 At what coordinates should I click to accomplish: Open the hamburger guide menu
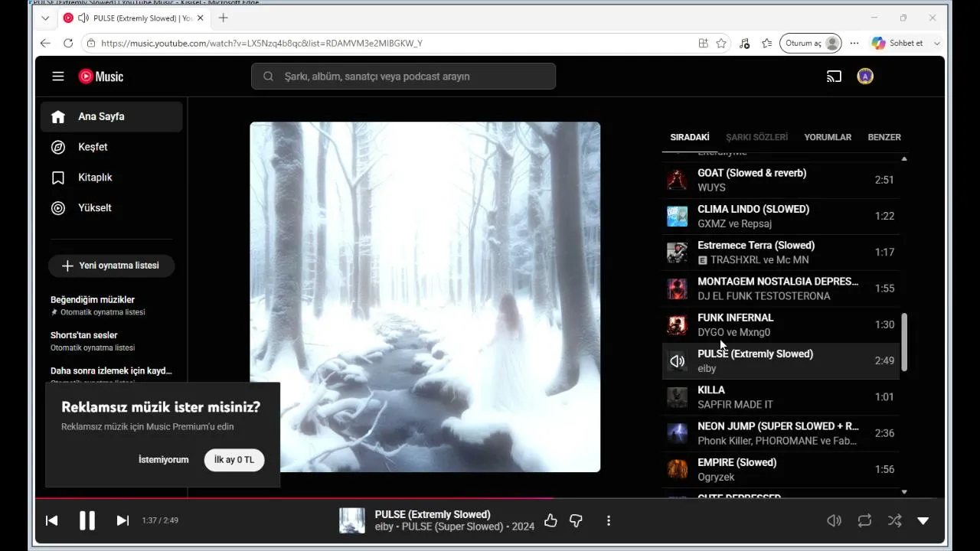58,77
